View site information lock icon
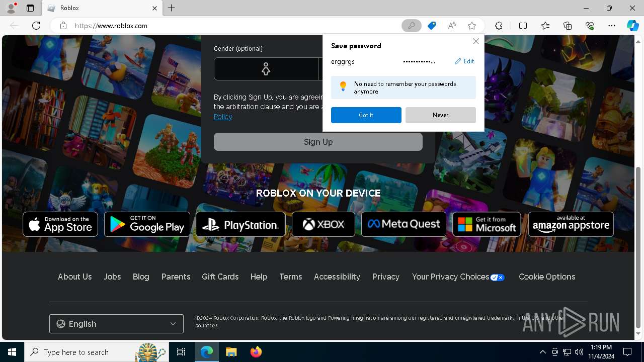Screen dimensions: 644x362 pyautogui.click(x=63, y=26)
